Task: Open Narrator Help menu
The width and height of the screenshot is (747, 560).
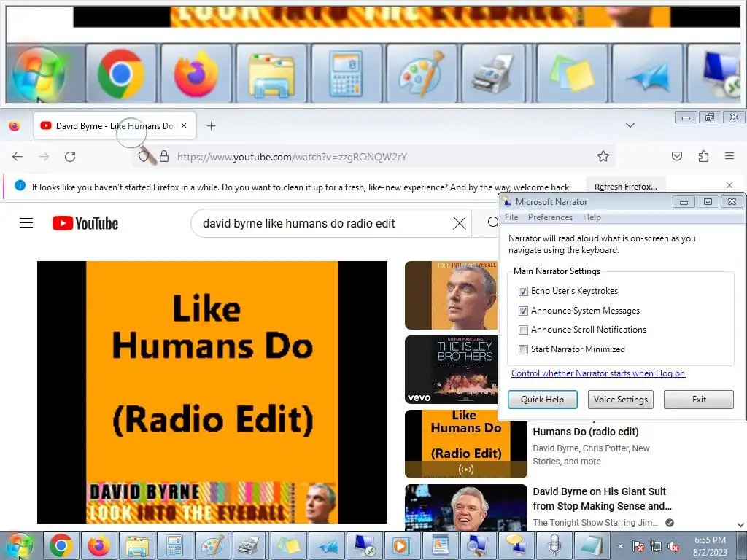Action: pyautogui.click(x=592, y=217)
